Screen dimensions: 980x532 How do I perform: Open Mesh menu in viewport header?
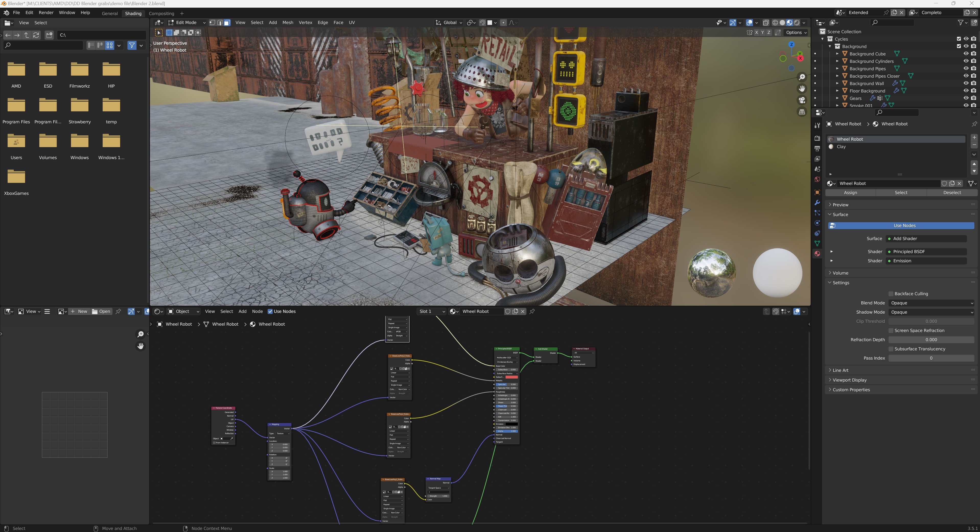[288, 22]
